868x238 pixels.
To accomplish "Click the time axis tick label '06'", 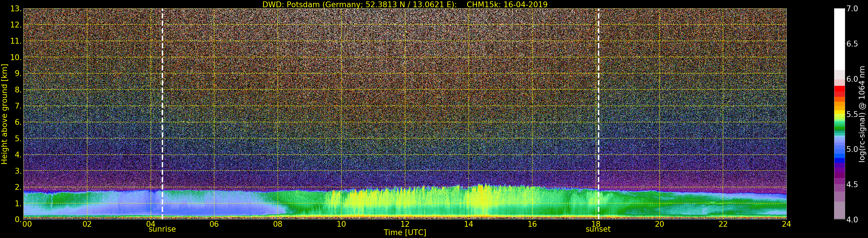I will [x=214, y=224].
